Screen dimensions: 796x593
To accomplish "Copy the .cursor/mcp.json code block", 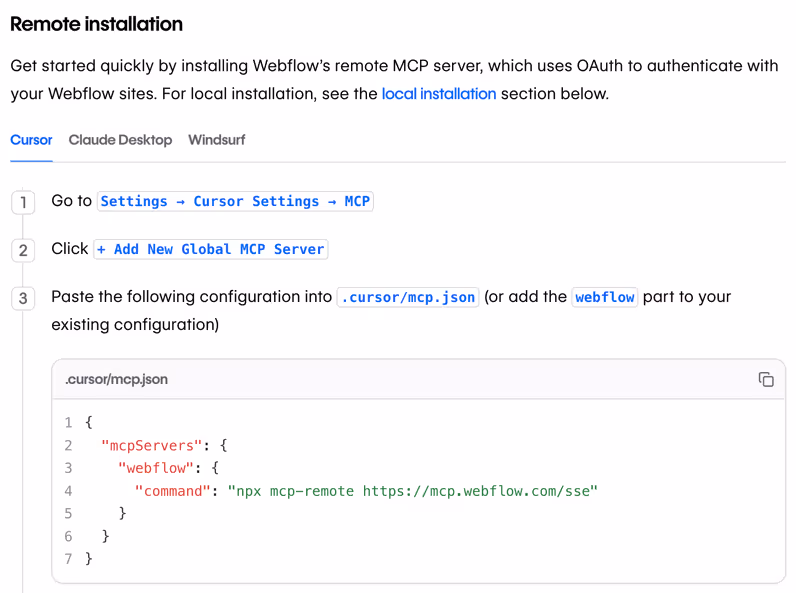I will point(766,379).
